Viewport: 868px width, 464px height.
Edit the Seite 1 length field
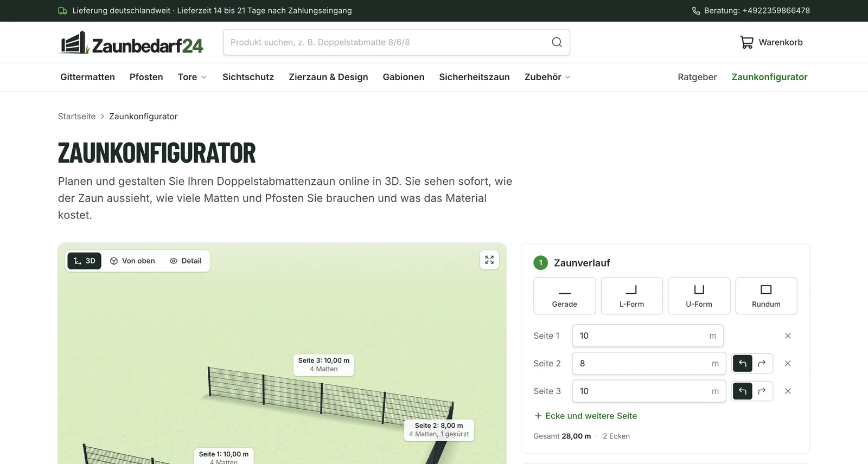coord(648,336)
